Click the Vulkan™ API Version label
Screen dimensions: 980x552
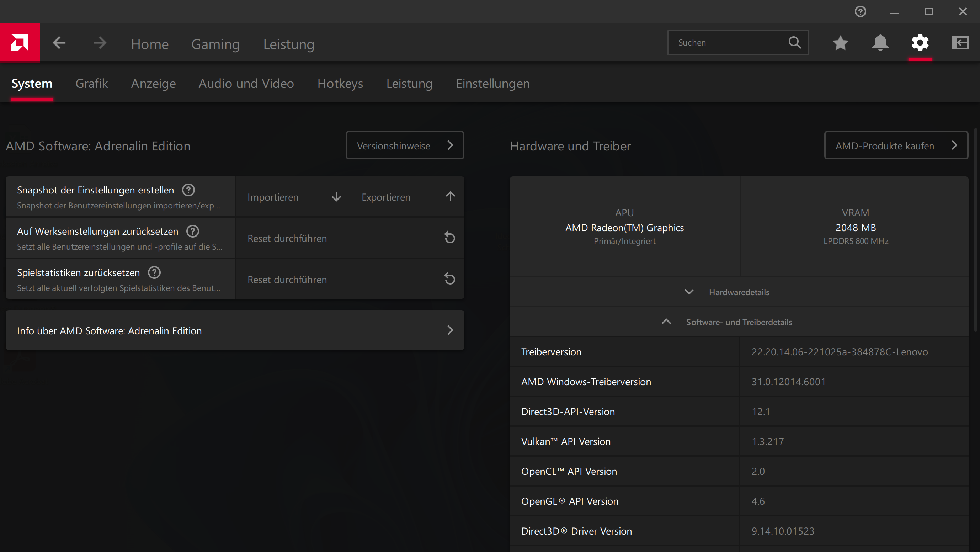(566, 441)
